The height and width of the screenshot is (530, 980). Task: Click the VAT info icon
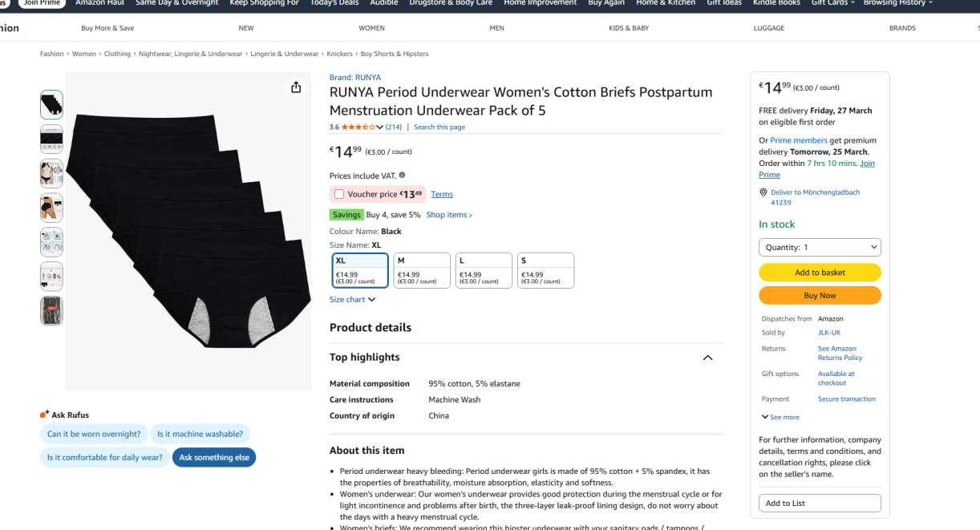(x=402, y=175)
